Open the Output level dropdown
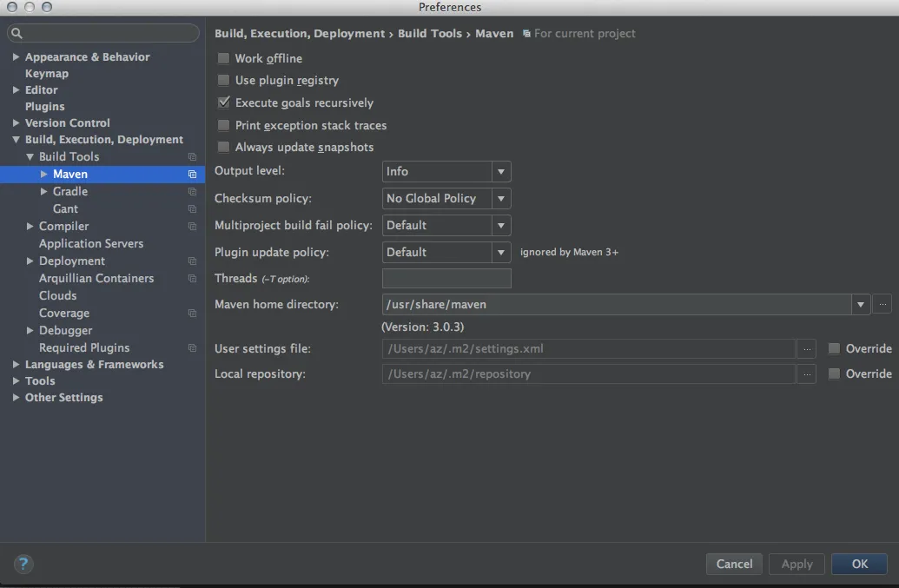Image resolution: width=899 pixels, height=588 pixels. tap(446, 171)
